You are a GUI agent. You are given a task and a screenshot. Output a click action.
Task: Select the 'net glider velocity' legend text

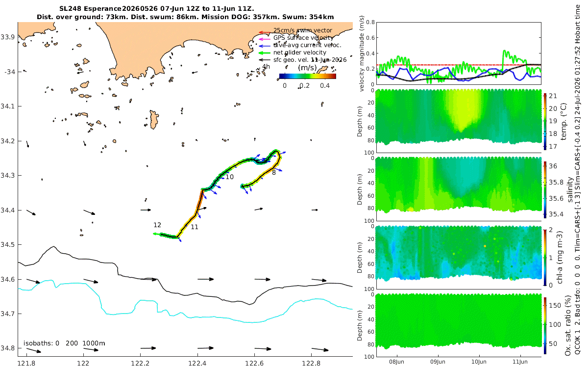click(300, 53)
